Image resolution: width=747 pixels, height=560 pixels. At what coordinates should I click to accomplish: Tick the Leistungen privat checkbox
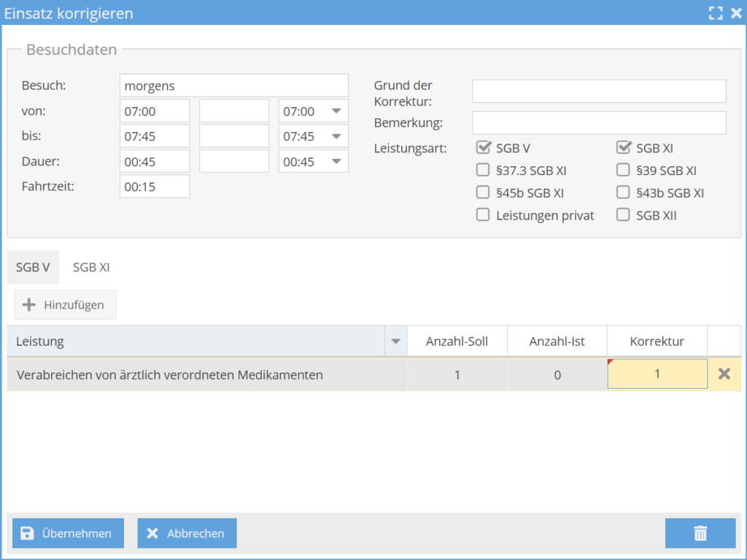[482, 215]
